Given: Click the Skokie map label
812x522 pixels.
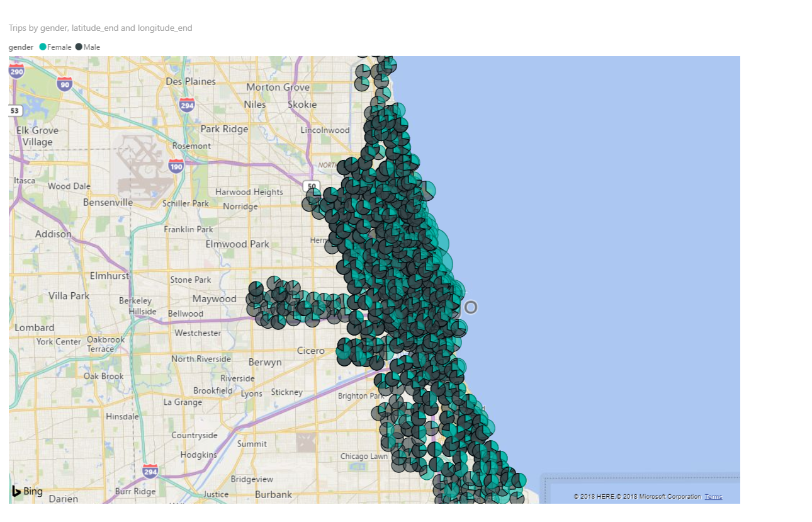Looking at the screenshot, I should coord(302,105).
